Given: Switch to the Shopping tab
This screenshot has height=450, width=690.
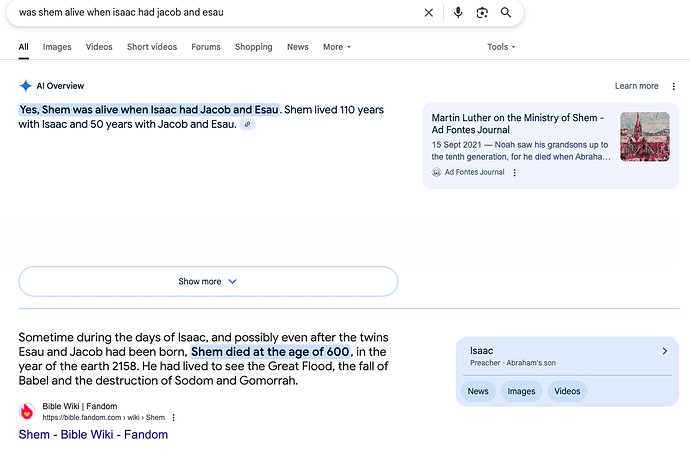Looking at the screenshot, I should point(253,47).
